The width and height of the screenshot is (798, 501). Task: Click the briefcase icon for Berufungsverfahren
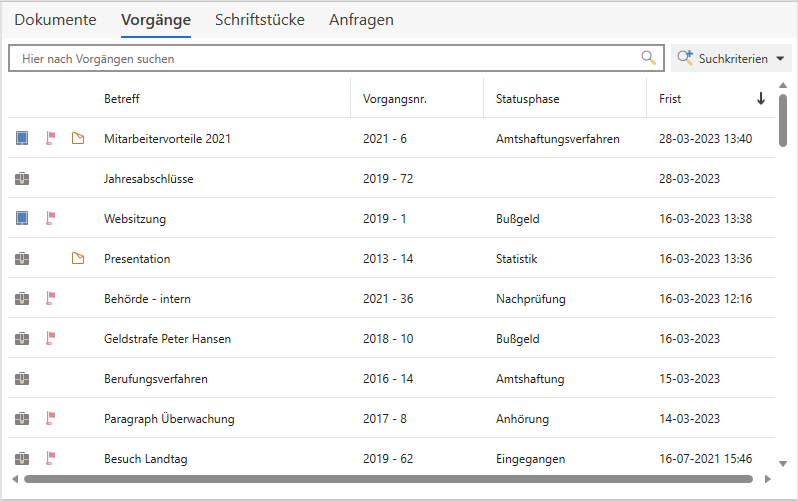tap(22, 378)
